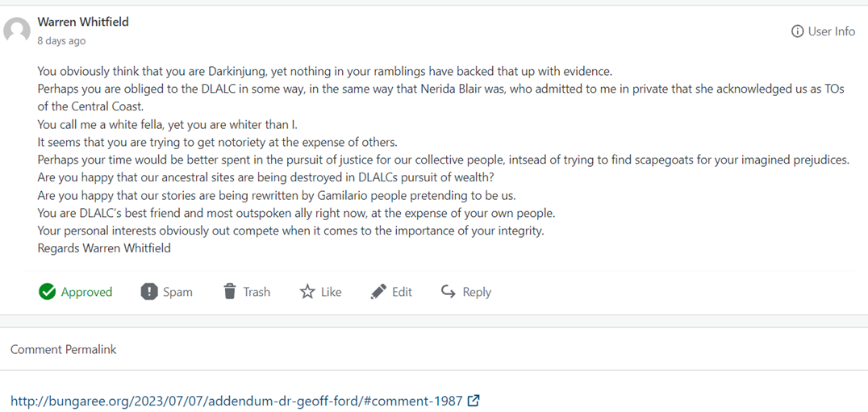Click the "8 days ago" timestamp
This screenshot has height=412, width=868.
pos(61,40)
